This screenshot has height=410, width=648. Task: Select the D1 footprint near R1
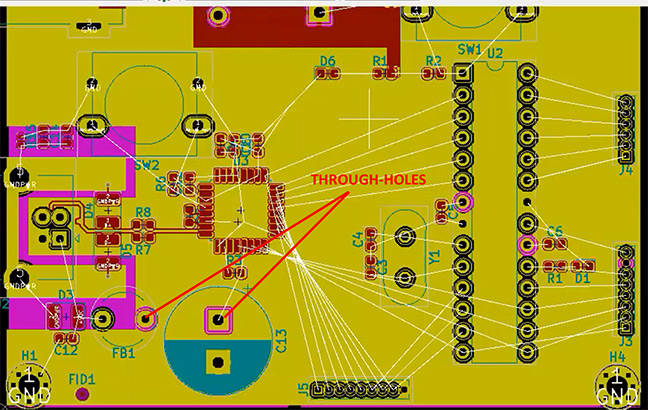click(x=584, y=265)
